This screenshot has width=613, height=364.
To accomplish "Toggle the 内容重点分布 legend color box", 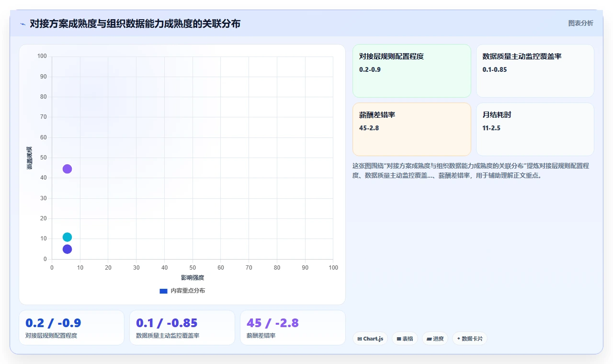I will 163,291.
